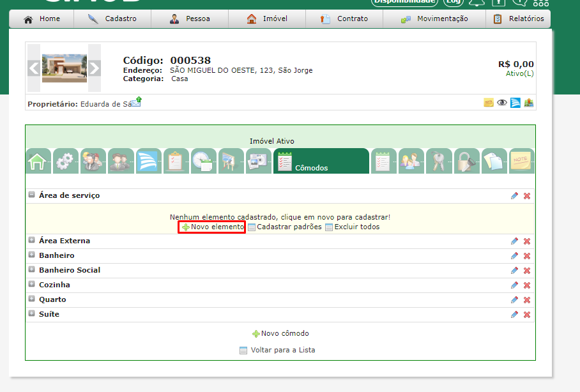Open the house main data tab
Screen dimensions: 580x392
click(38, 161)
